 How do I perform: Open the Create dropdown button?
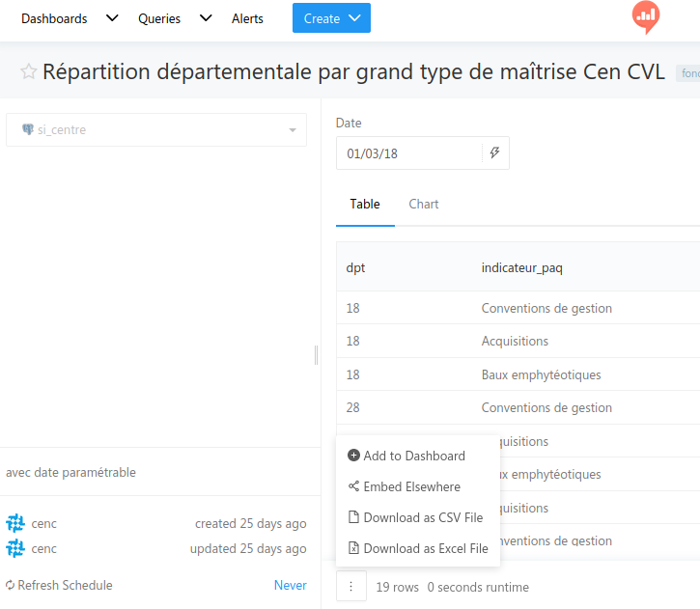[x=331, y=18]
